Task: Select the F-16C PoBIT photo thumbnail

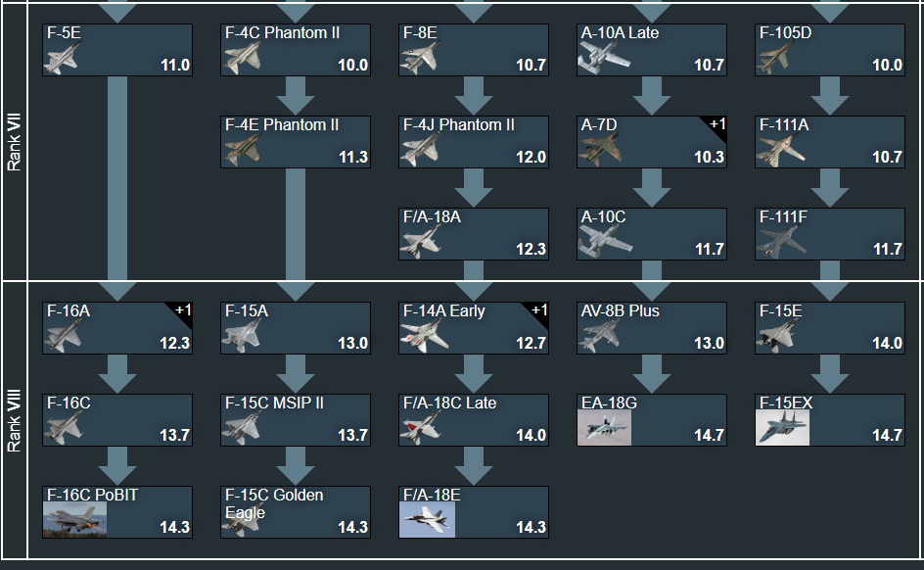Action: coord(75,520)
